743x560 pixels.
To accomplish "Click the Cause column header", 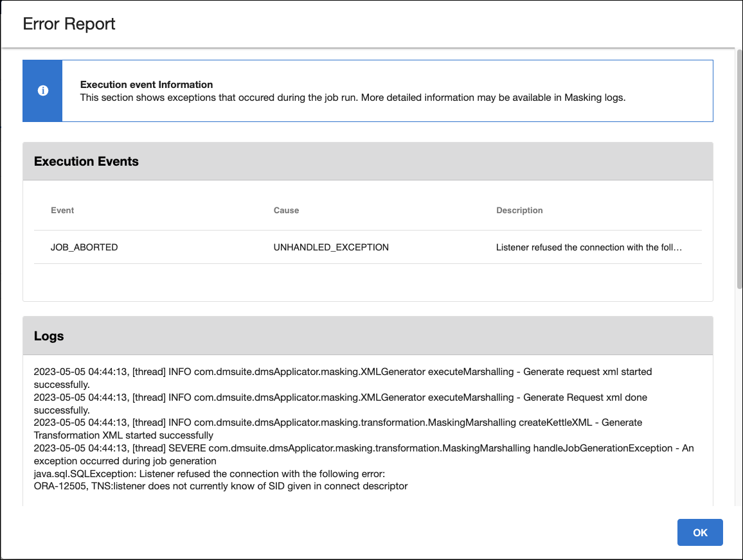I will [286, 211].
